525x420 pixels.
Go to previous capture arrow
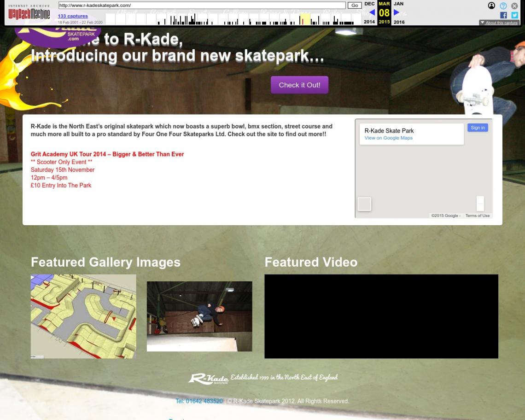[372, 12]
